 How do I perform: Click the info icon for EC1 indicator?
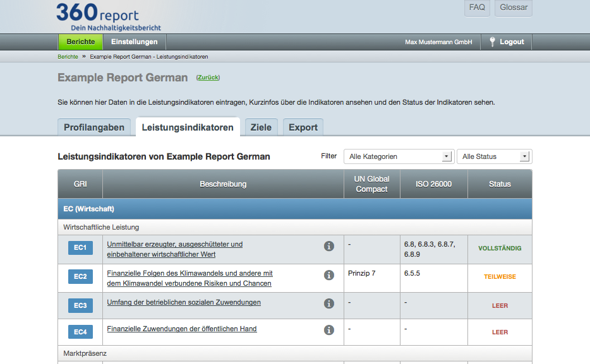(x=328, y=246)
